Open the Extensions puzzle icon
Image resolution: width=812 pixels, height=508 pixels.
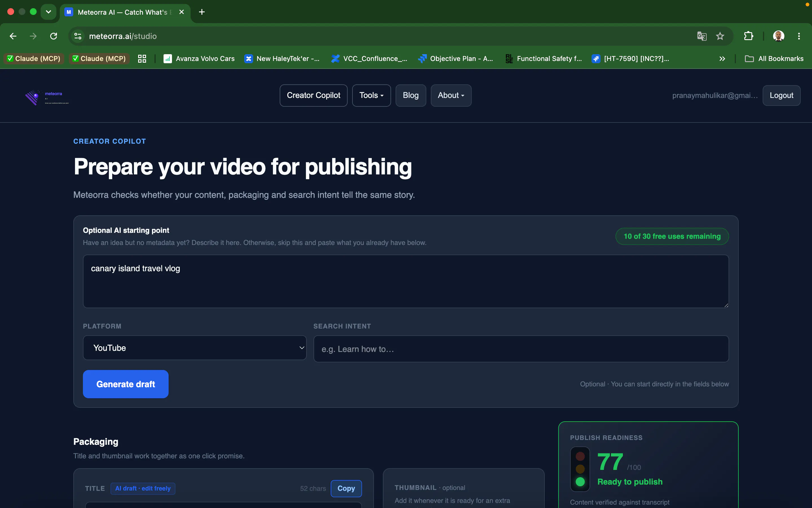point(749,36)
